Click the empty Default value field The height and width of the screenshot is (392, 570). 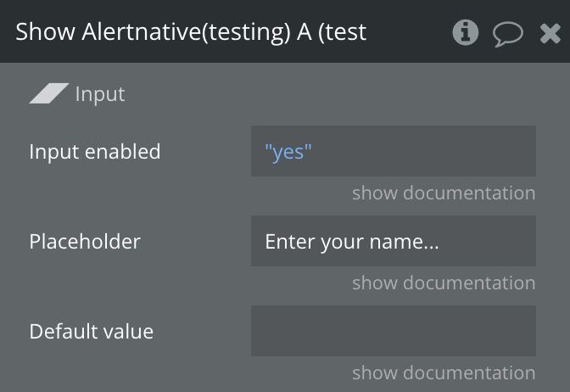pyautogui.click(x=393, y=331)
